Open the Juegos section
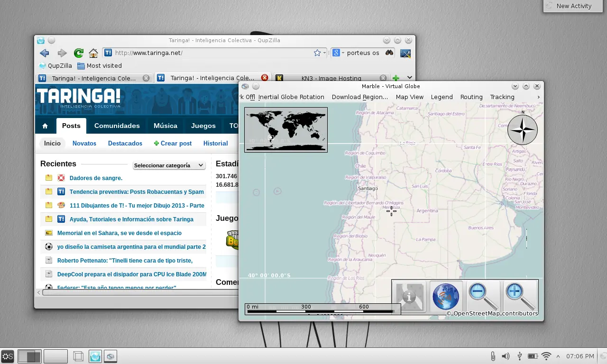Screen dimensions: 607x364 tap(203, 126)
